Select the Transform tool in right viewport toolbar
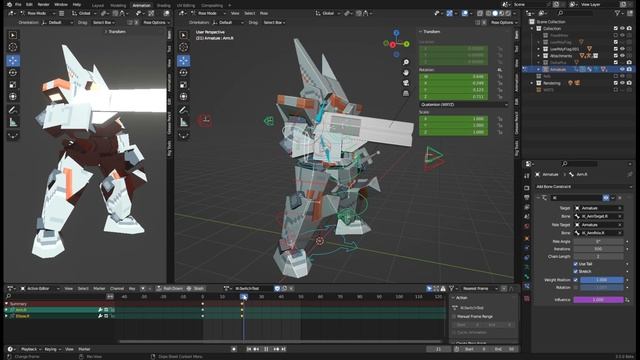640x360 pixels. (184, 97)
